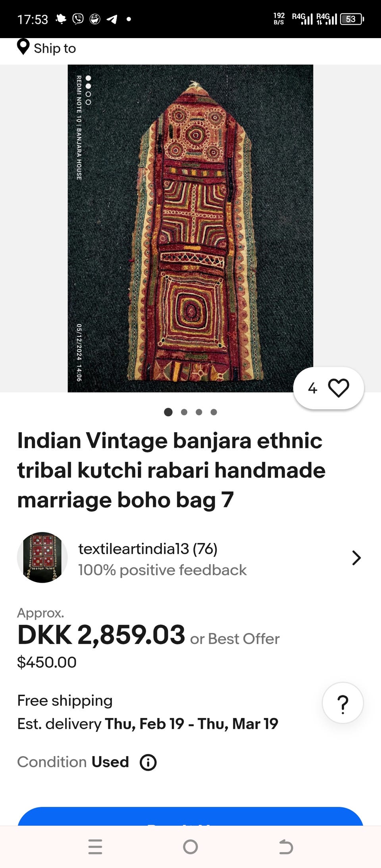This screenshot has height=868, width=381.
Task: Tap the Ship to label
Action: (55, 48)
